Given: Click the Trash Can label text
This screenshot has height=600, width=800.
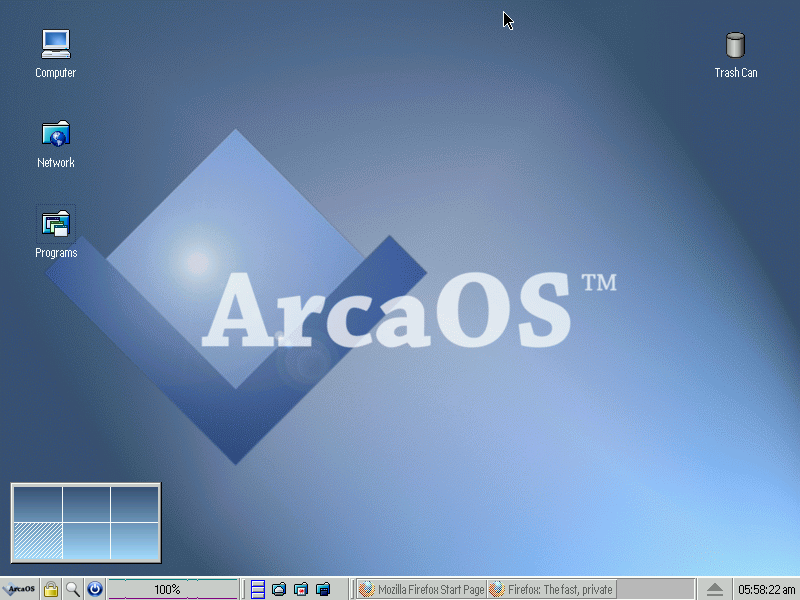Looking at the screenshot, I should click(735, 73).
